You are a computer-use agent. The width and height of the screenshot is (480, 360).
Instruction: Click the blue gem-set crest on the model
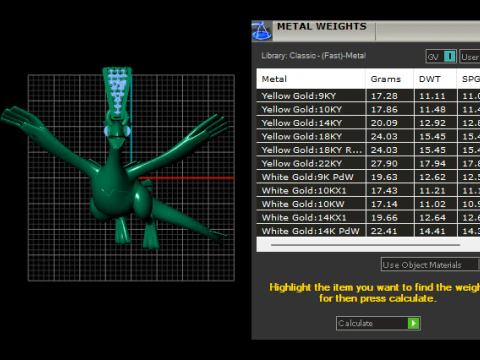(117, 90)
